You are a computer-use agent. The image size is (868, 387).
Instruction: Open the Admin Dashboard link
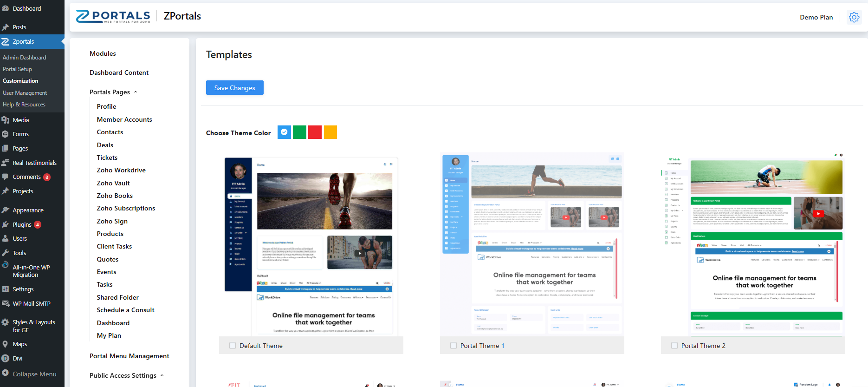pos(24,58)
